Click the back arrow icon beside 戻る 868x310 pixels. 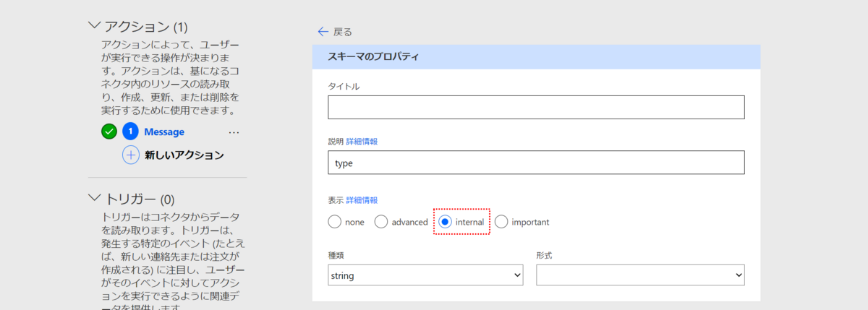pos(323,32)
